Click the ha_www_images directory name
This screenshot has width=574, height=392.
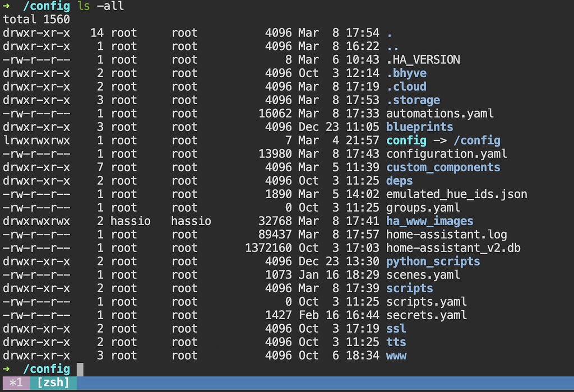(x=430, y=221)
